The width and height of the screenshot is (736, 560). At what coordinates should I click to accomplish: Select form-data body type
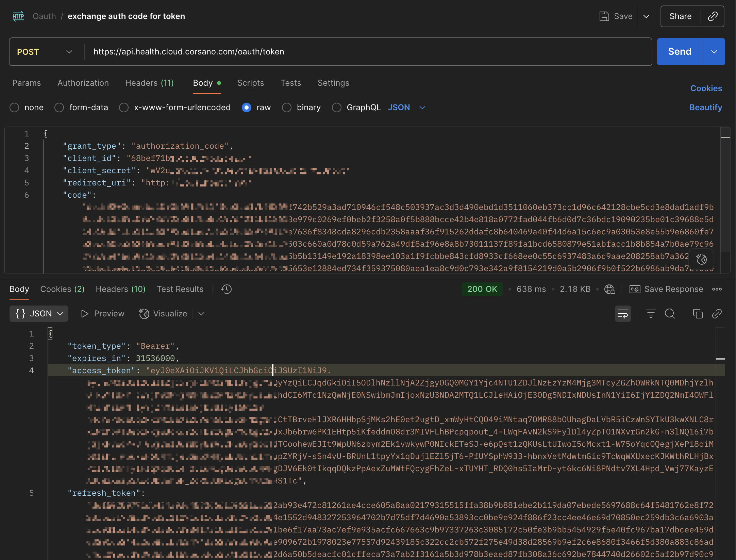(x=59, y=108)
